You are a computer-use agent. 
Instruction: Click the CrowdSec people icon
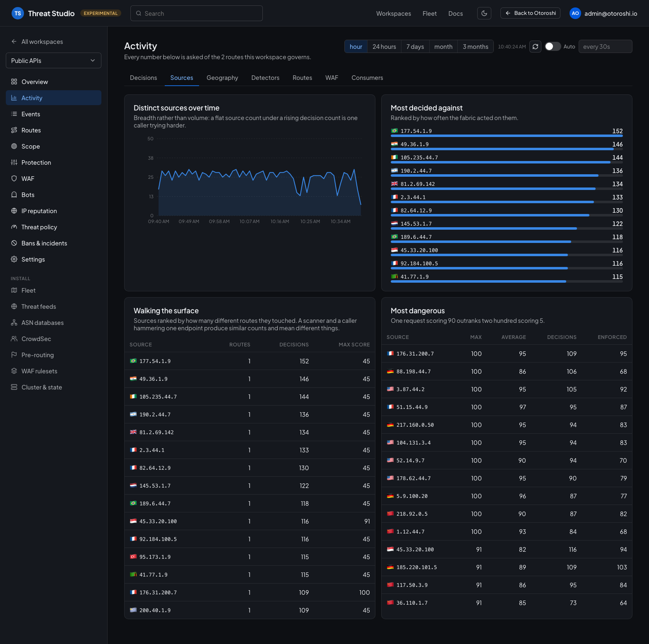pos(14,339)
